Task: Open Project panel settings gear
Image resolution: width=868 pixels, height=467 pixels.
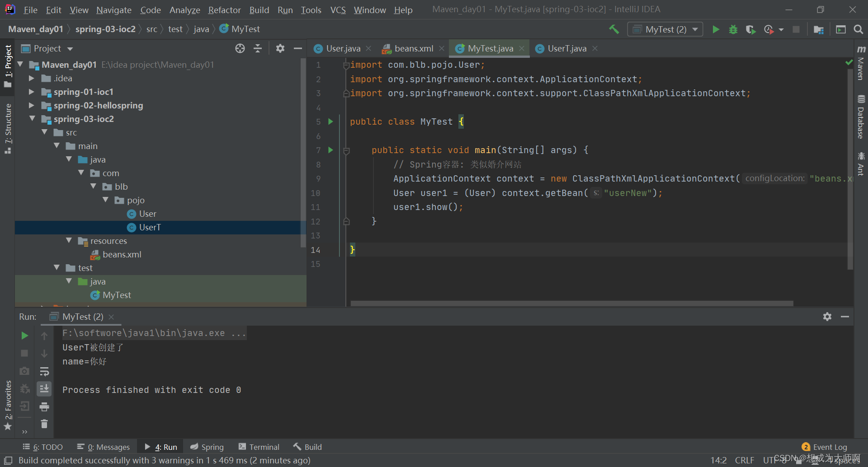Action: point(280,48)
